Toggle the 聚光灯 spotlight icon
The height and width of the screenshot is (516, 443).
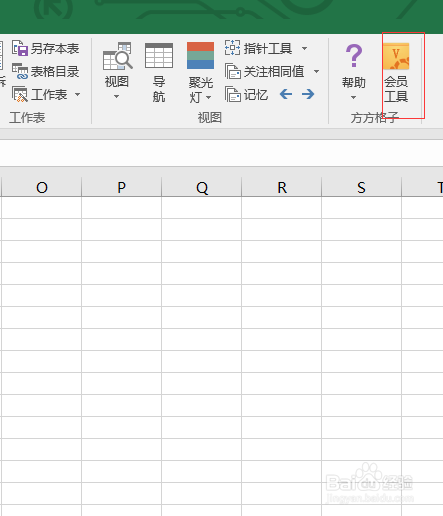click(200, 56)
